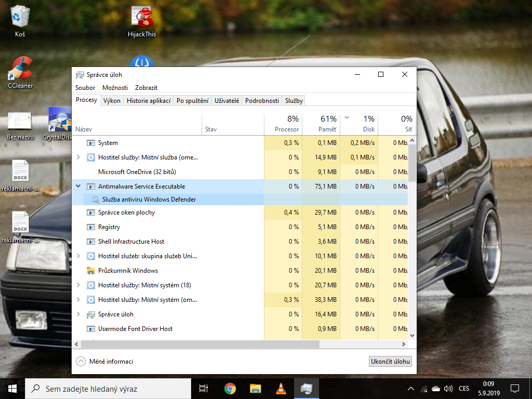Open VLC media player from taskbar
The width and height of the screenshot is (532, 399).
click(280, 389)
